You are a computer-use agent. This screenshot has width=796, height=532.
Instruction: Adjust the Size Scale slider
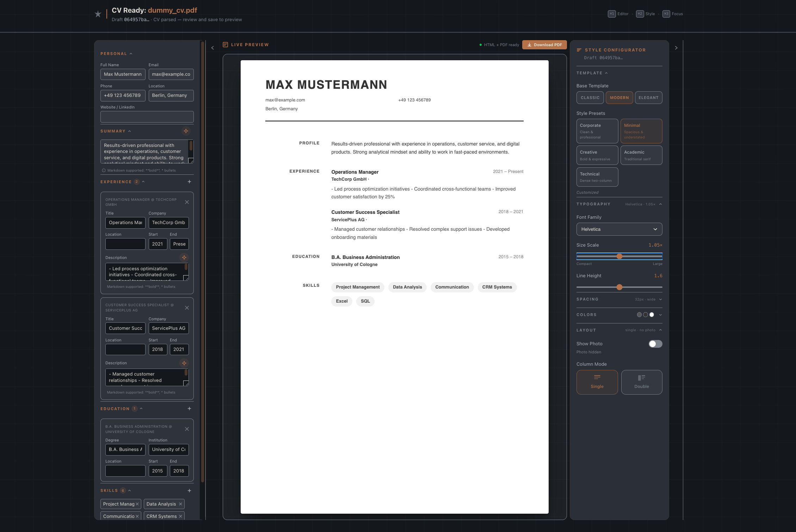[x=619, y=256]
